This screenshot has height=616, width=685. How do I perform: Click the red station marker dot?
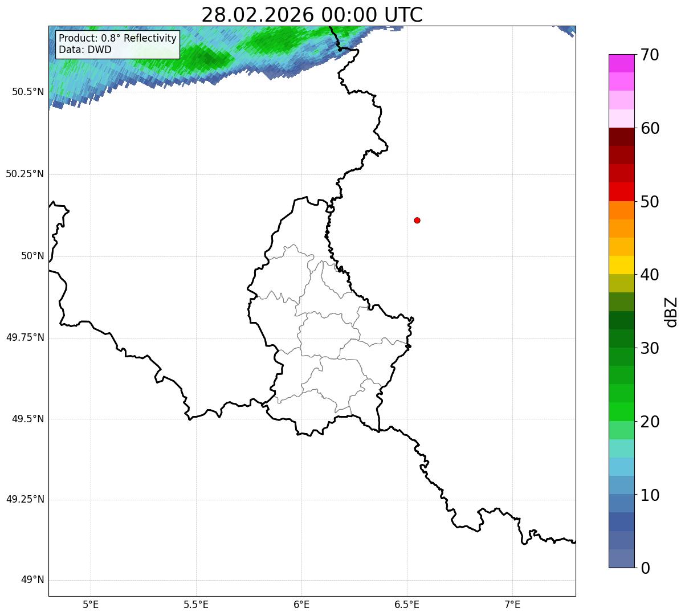click(417, 220)
